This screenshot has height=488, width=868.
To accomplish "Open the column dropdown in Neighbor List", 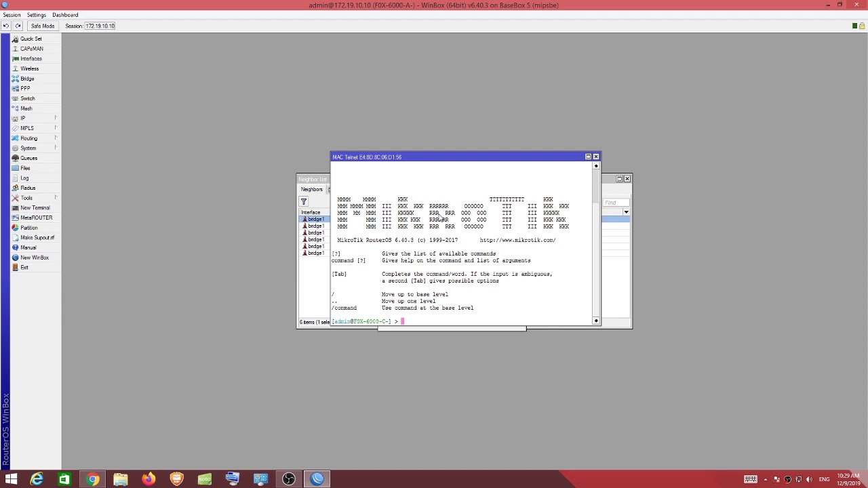I will 626,212.
